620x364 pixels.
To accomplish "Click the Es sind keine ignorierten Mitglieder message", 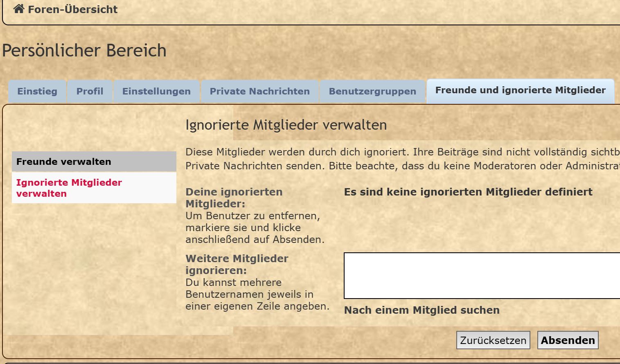I will [x=468, y=192].
